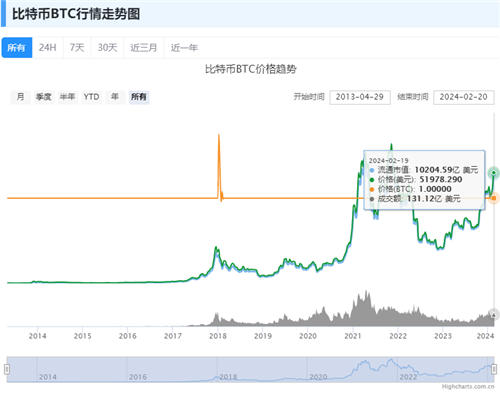This screenshot has width=500, height=396.
Task: Click the 2014 x-axis label
Action: [37, 336]
